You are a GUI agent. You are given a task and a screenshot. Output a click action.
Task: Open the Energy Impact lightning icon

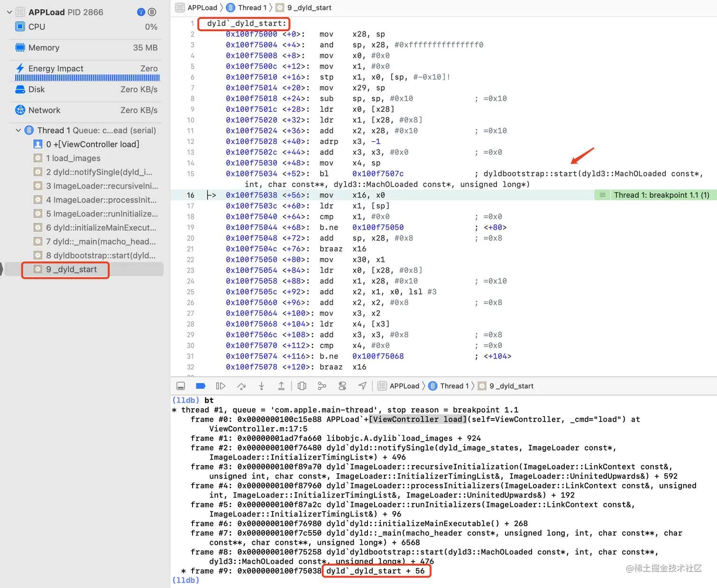click(x=20, y=68)
